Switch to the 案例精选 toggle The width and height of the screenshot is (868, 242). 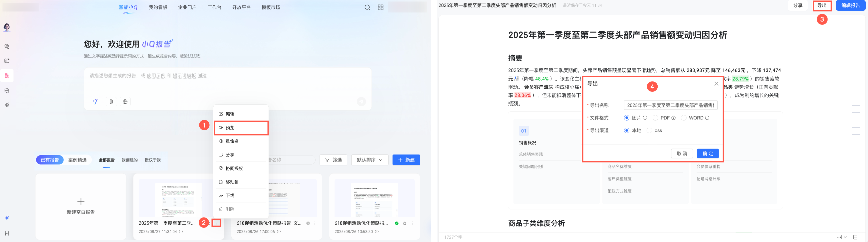(x=77, y=160)
